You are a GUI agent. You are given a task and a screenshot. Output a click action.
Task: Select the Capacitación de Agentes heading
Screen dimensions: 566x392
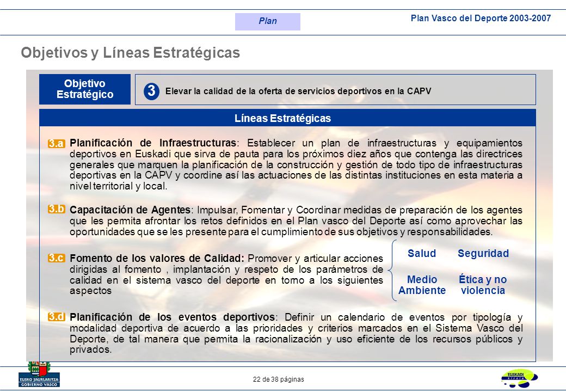(130, 210)
